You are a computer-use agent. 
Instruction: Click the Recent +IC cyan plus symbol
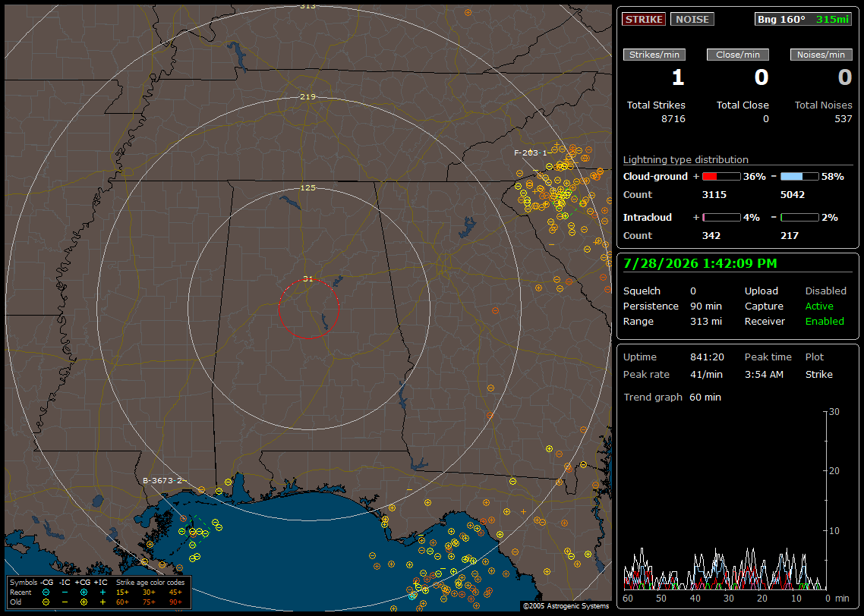102,592
